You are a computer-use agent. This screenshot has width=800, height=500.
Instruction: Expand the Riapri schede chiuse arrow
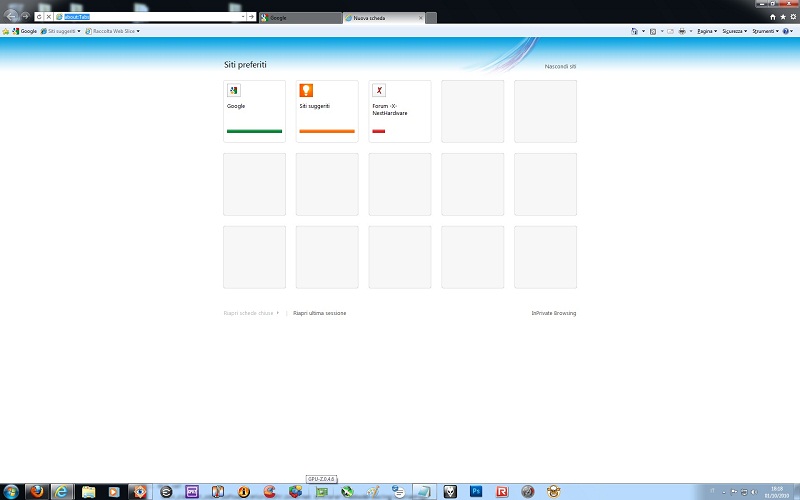278,313
